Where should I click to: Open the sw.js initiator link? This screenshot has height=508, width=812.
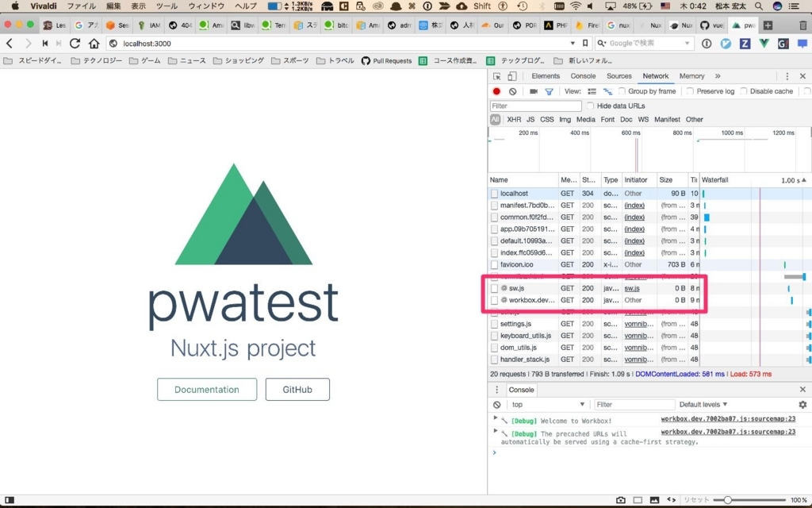[632, 288]
